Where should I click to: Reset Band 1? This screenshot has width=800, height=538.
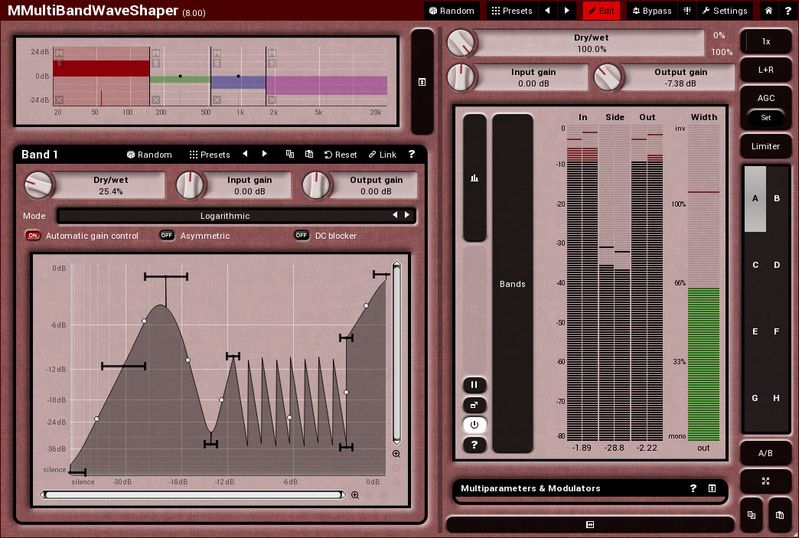(x=341, y=155)
